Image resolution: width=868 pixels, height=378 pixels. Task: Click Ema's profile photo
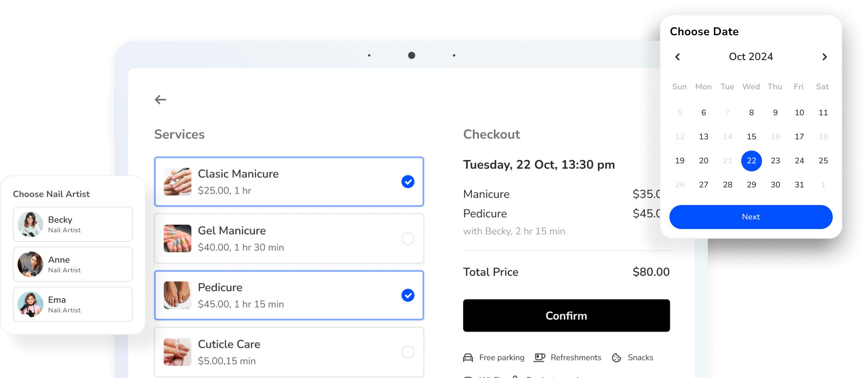(x=30, y=304)
